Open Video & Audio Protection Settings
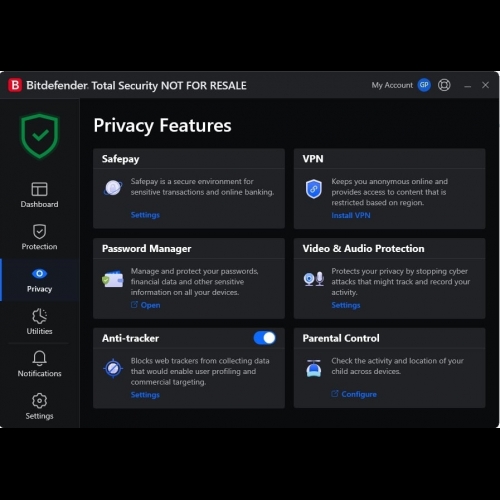This screenshot has width=500, height=500. [346, 305]
